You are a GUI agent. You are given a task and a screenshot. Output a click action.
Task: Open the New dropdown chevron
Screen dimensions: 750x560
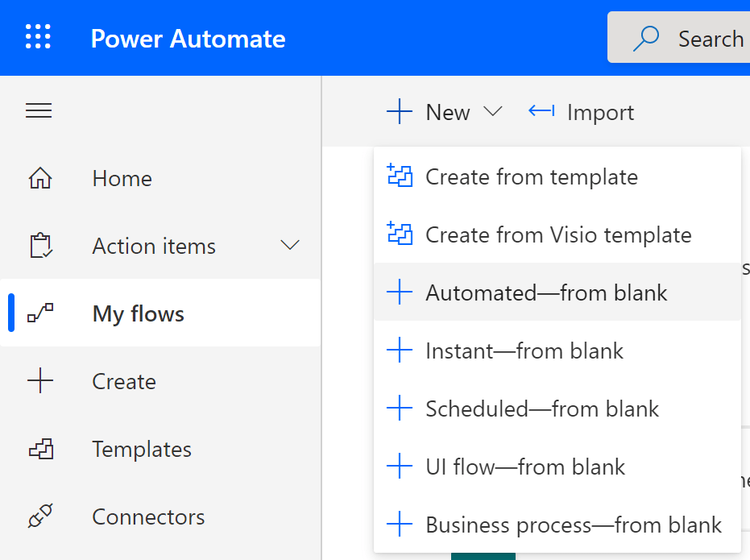(494, 112)
